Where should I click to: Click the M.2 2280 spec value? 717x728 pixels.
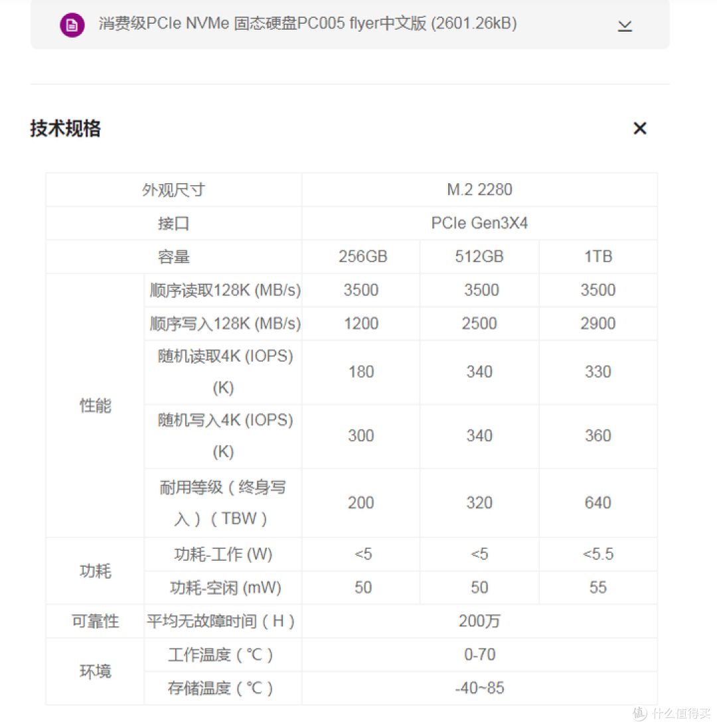(x=479, y=189)
